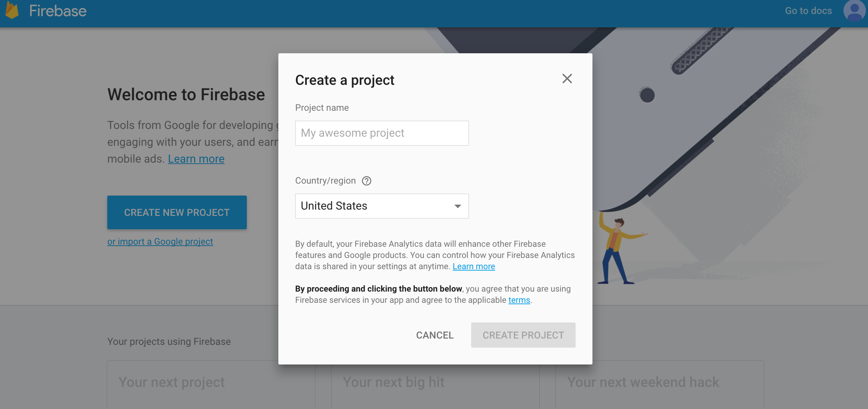Click the Country/region help question icon
The height and width of the screenshot is (409, 868).
[366, 181]
